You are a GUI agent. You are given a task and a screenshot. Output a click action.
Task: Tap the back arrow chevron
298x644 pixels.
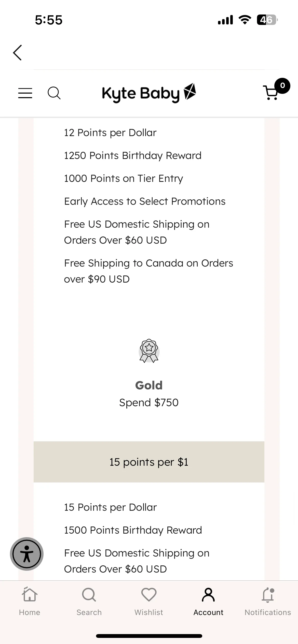coord(17,53)
